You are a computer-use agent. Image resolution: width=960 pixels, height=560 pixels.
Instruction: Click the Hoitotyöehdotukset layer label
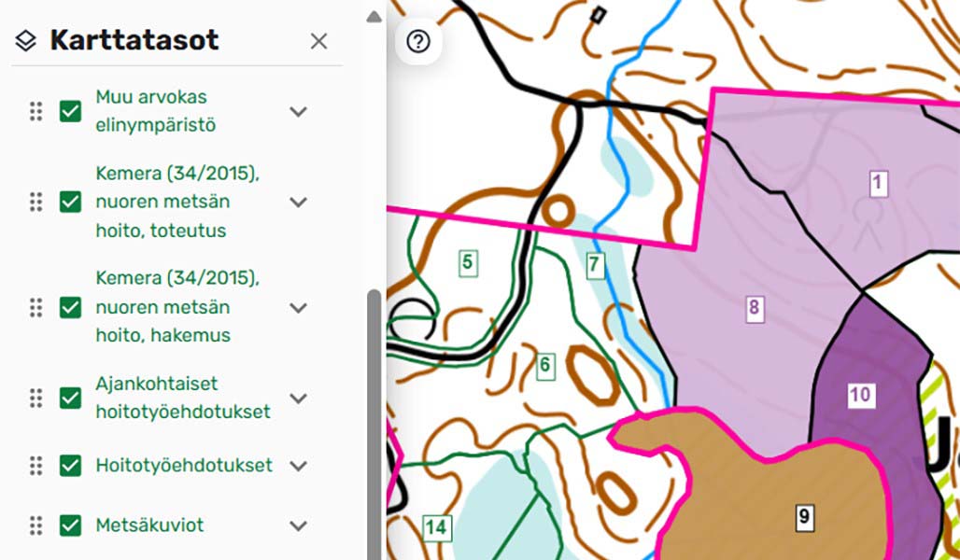tap(184, 465)
